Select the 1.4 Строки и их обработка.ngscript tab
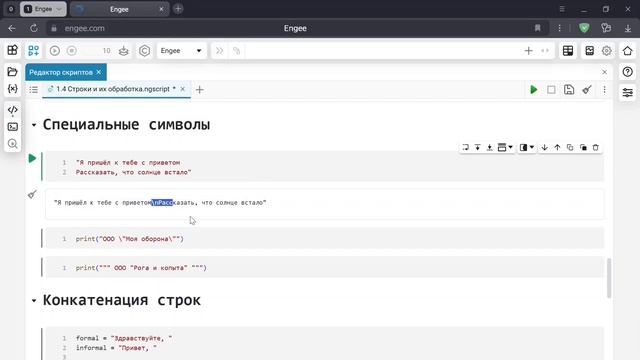This screenshot has height=360, width=640. point(116,89)
